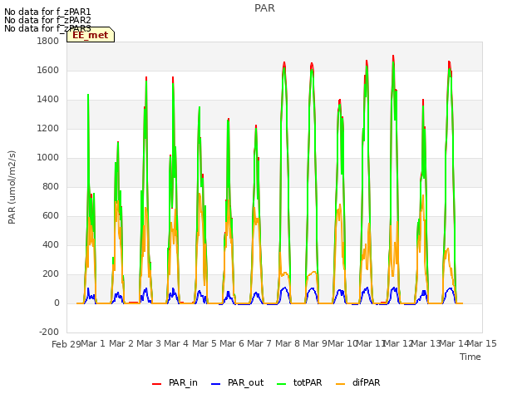Image resolution: width=532 pixels, height=399 pixels.
Task: Click the orange difPAR legend swatch
Action: tap(340, 384)
